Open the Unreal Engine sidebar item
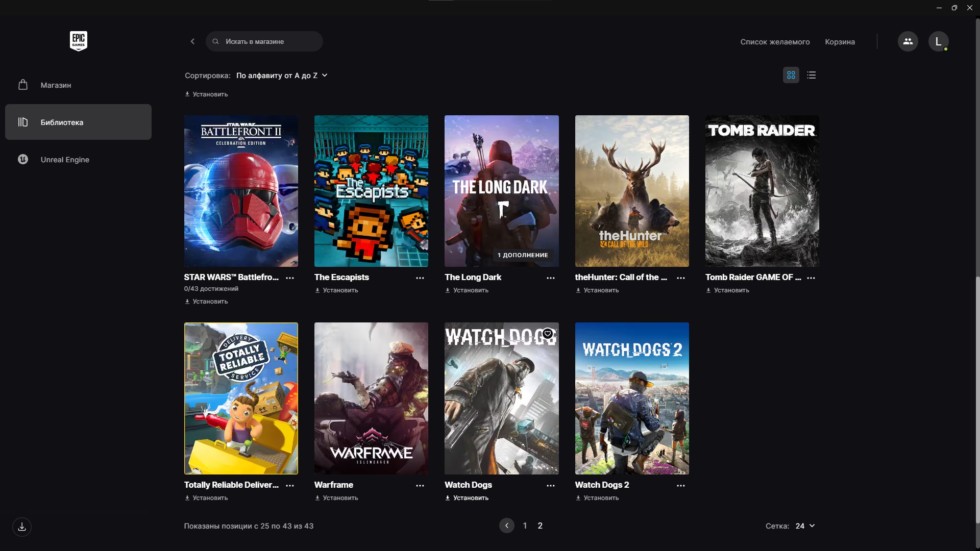This screenshot has width=980, height=551. [65, 160]
